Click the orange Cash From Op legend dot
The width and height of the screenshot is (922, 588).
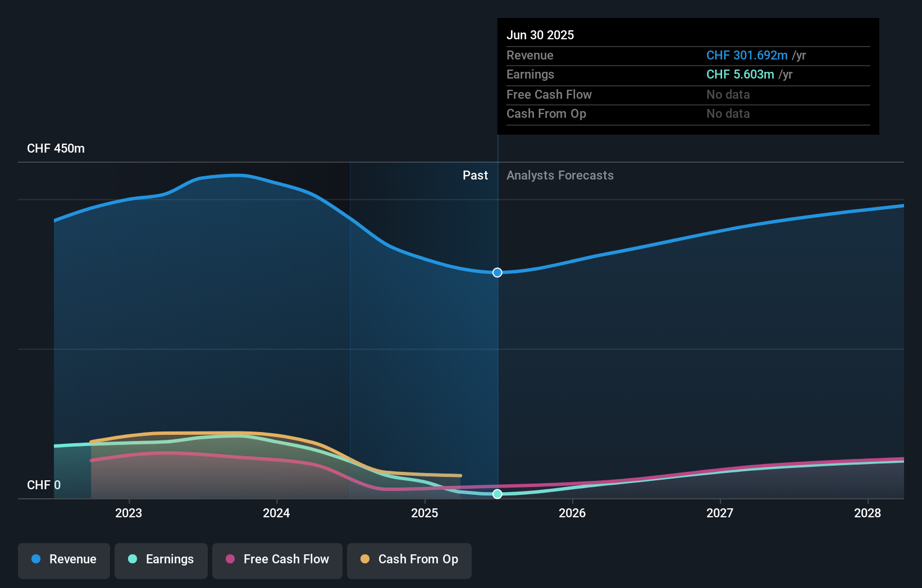tap(365, 559)
